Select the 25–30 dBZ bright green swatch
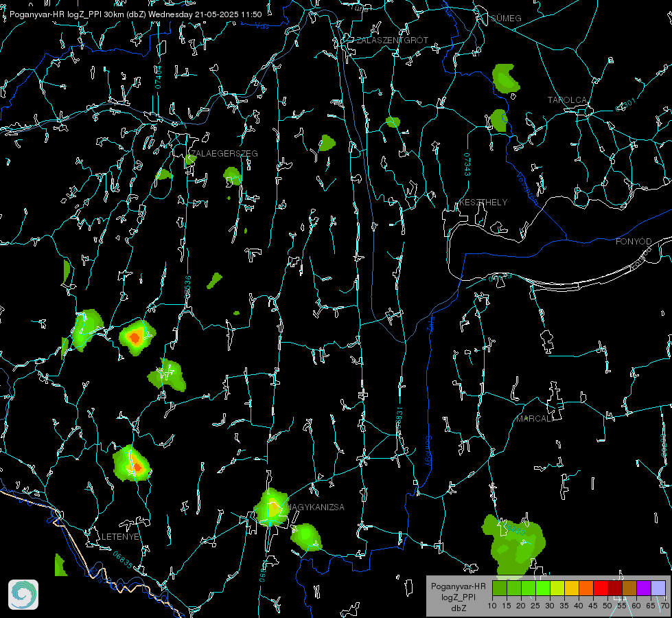The width and height of the screenshot is (672, 618). coord(543,588)
